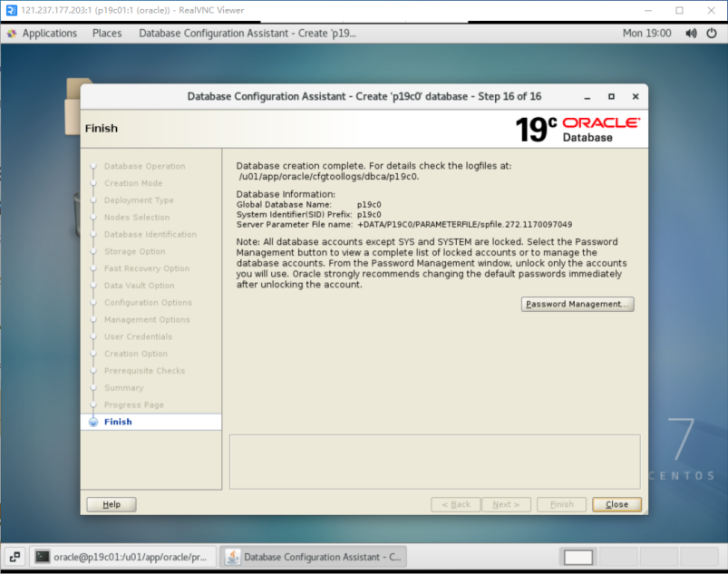The height and width of the screenshot is (574, 728).
Task: Minimize the RealVNC Viewer window
Action: [648, 10]
